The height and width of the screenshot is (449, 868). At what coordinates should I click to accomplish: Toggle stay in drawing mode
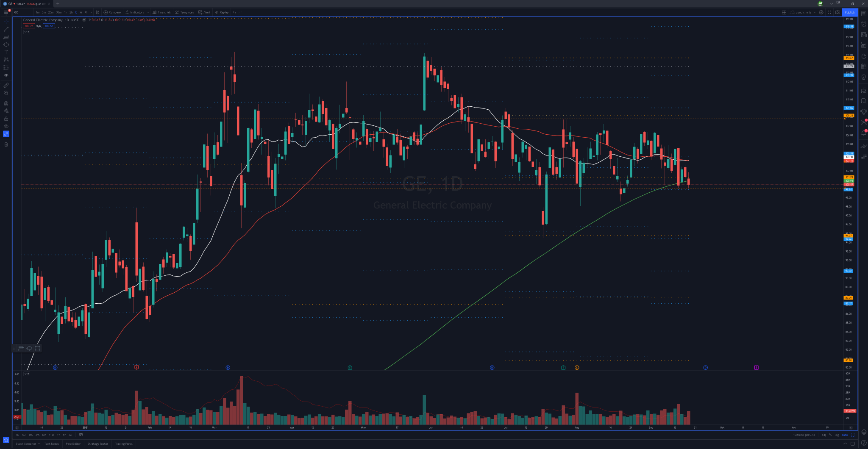click(x=6, y=111)
